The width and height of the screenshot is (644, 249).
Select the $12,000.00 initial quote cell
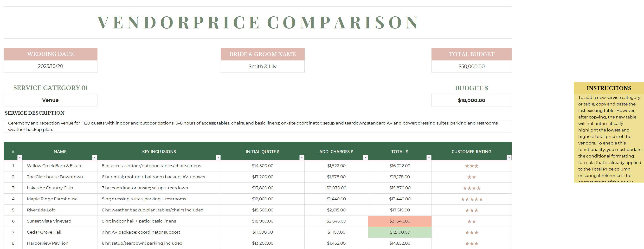pyautogui.click(x=263, y=199)
